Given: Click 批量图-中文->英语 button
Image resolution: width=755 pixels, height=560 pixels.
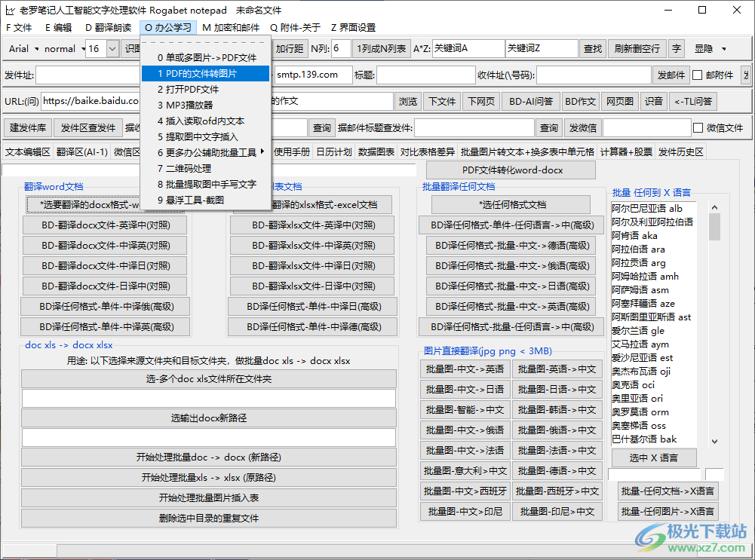Looking at the screenshot, I should tap(465, 369).
